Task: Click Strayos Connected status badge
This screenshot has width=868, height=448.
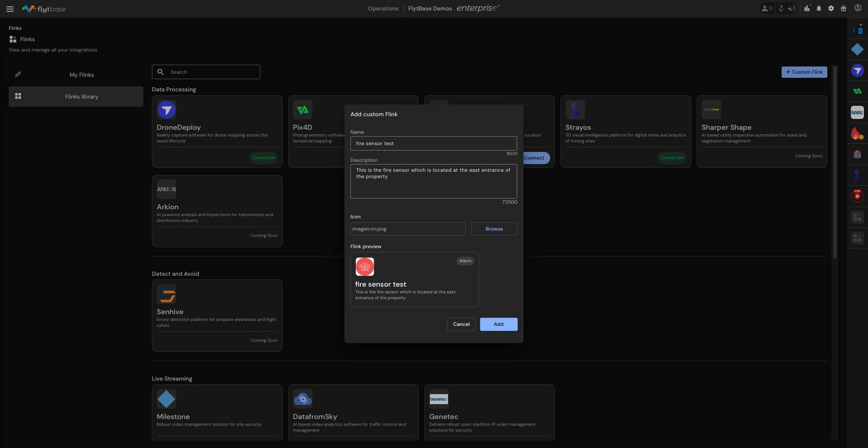Action: tap(672, 158)
